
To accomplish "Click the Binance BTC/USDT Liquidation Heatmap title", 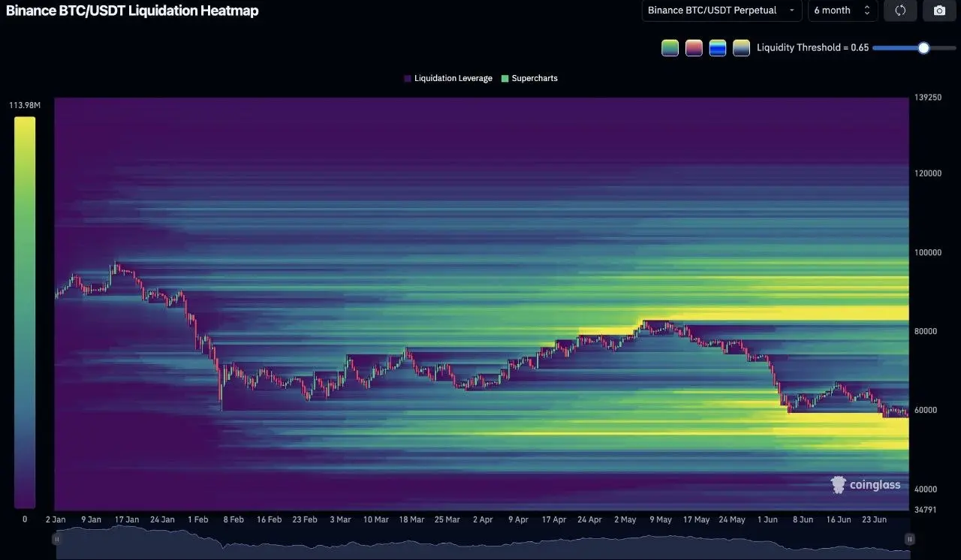I will click(132, 11).
